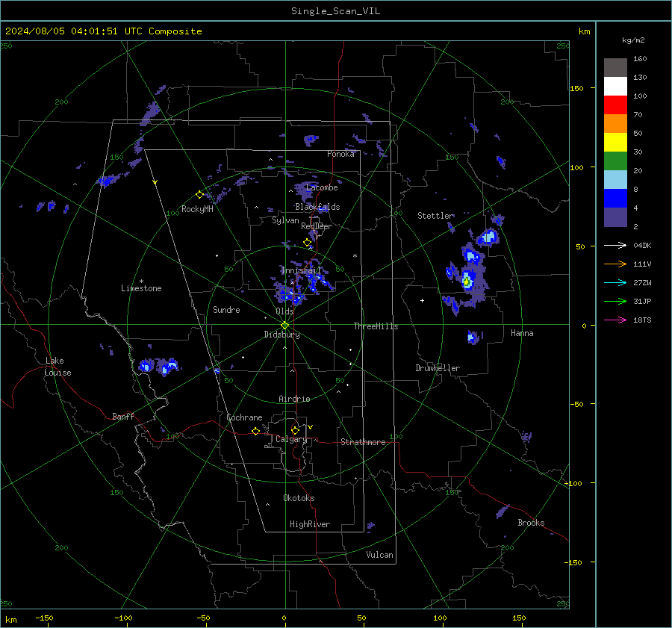Image resolution: width=672 pixels, height=628 pixels.
Task: Click the Banff town label
Action: click(123, 417)
